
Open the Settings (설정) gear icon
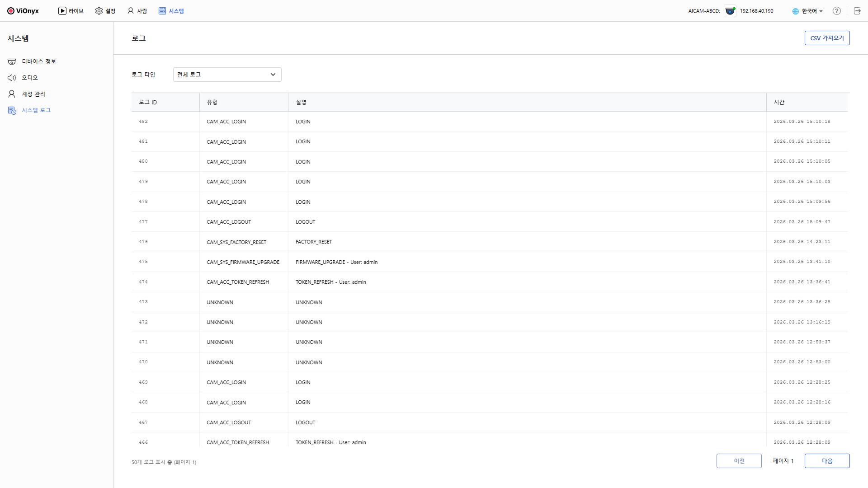click(99, 11)
